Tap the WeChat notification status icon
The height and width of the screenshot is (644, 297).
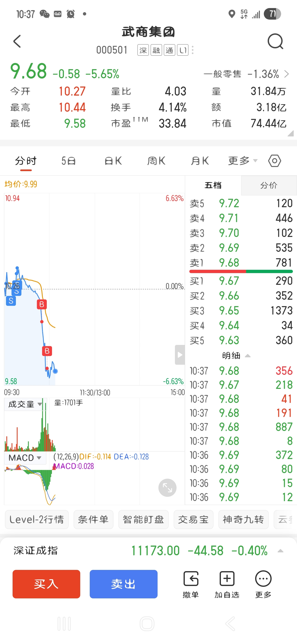(x=45, y=14)
